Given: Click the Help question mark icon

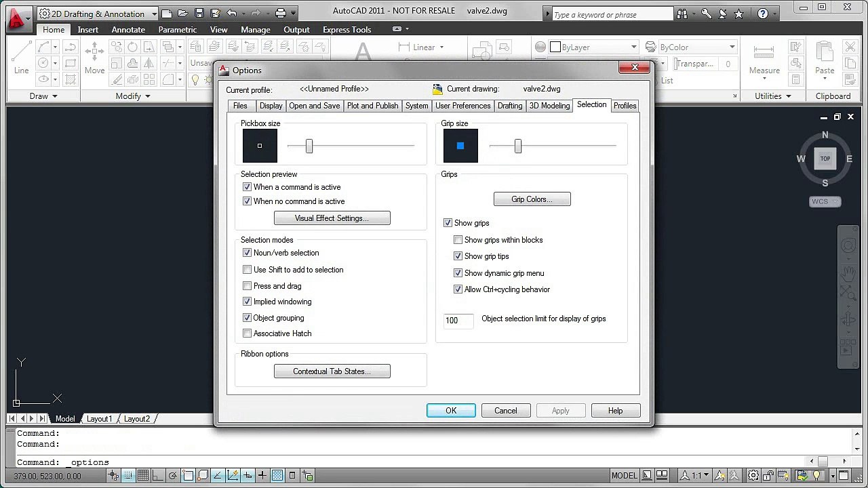Looking at the screenshot, I should click(763, 14).
